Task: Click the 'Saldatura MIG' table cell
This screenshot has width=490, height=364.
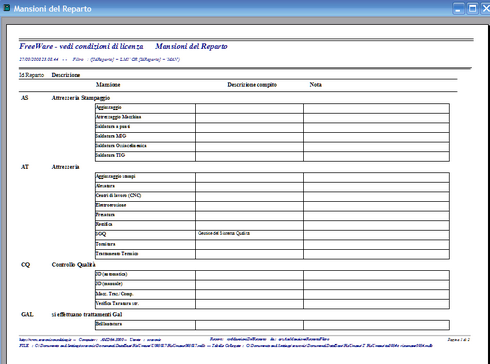Action: 145,136
